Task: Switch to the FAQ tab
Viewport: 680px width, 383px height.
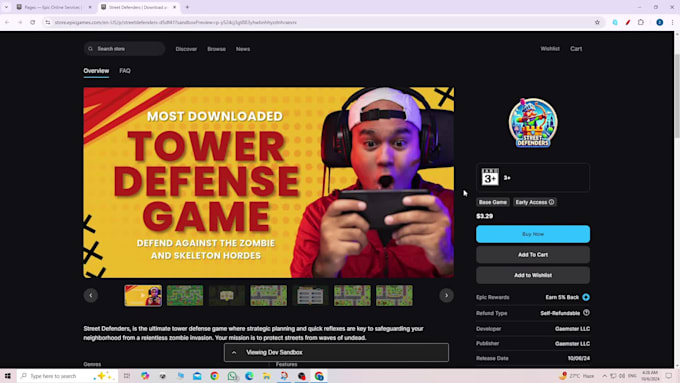Action: click(125, 71)
